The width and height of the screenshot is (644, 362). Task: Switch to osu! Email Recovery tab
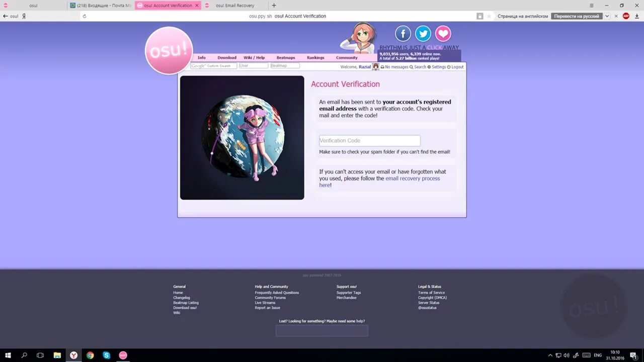[x=234, y=6]
